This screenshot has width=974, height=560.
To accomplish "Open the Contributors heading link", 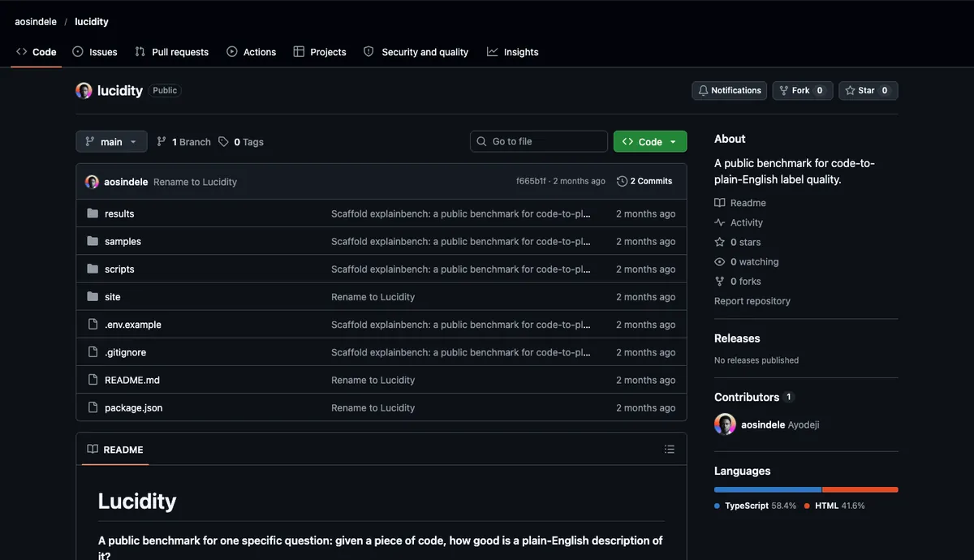I will coord(754,397).
